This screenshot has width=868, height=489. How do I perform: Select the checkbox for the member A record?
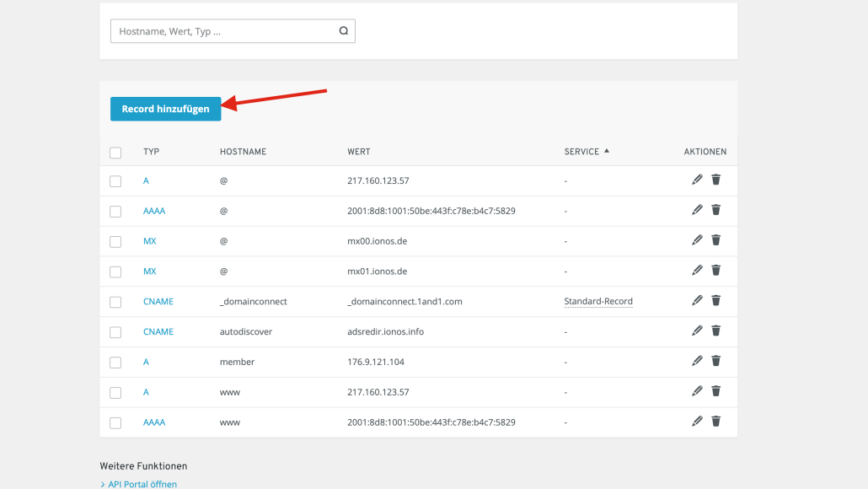115,361
